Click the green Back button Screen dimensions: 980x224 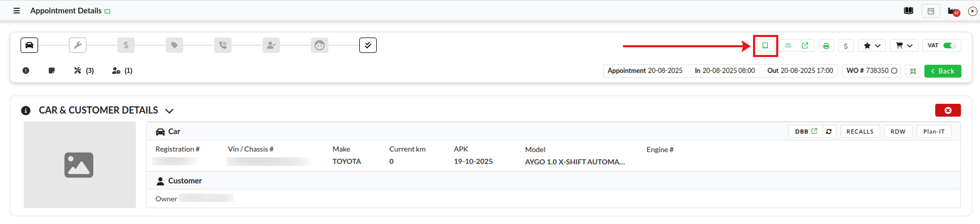point(942,71)
